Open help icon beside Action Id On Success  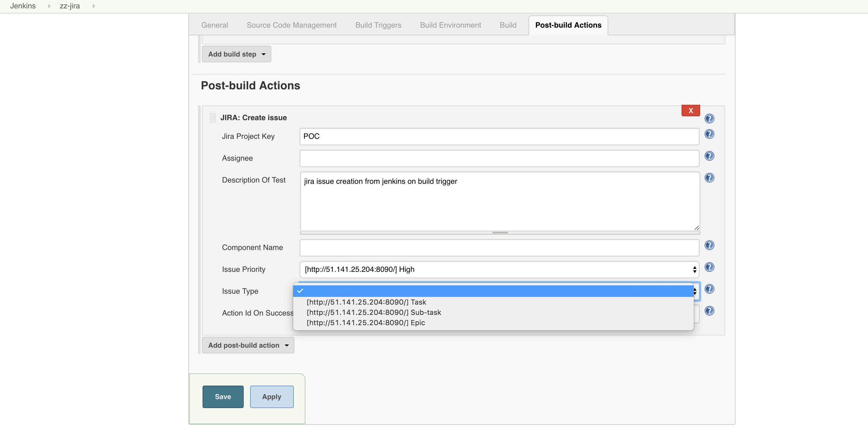click(709, 311)
